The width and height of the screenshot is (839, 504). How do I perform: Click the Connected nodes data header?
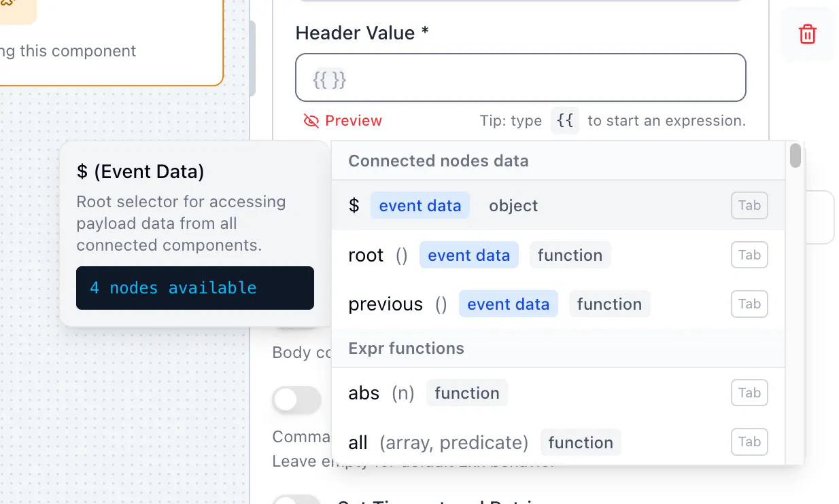tap(438, 161)
